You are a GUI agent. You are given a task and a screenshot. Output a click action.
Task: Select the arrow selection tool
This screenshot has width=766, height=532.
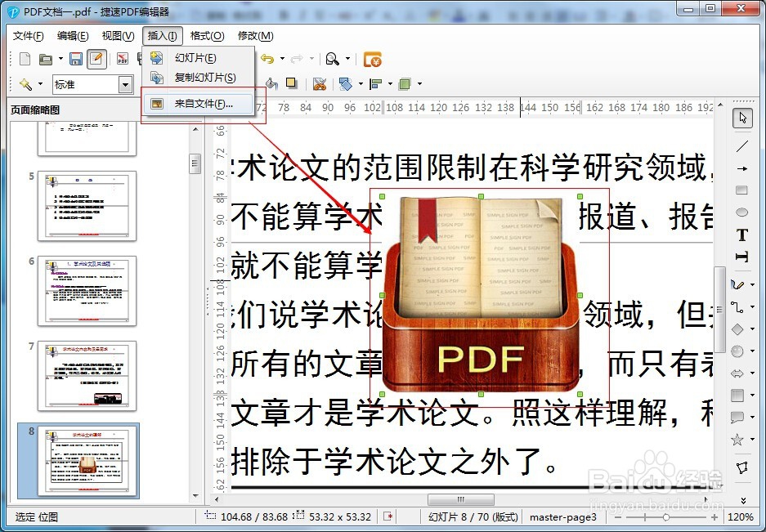pos(741,118)
